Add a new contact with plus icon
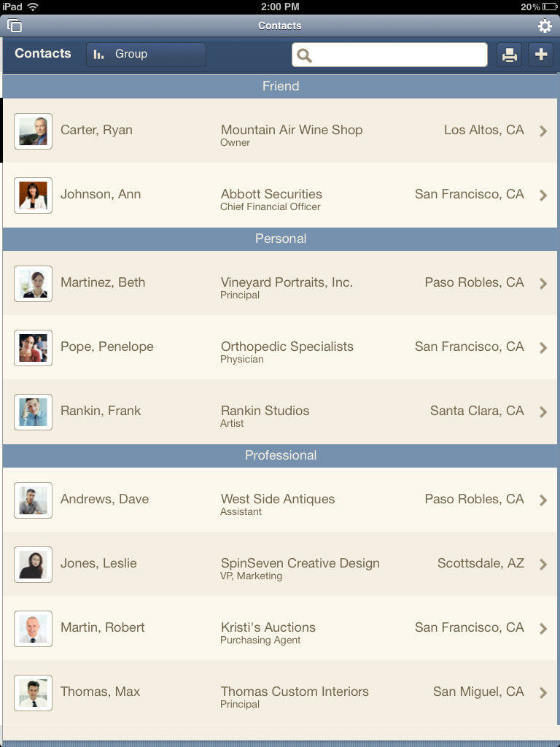This screenshot has height=747, width=560. 540,55
